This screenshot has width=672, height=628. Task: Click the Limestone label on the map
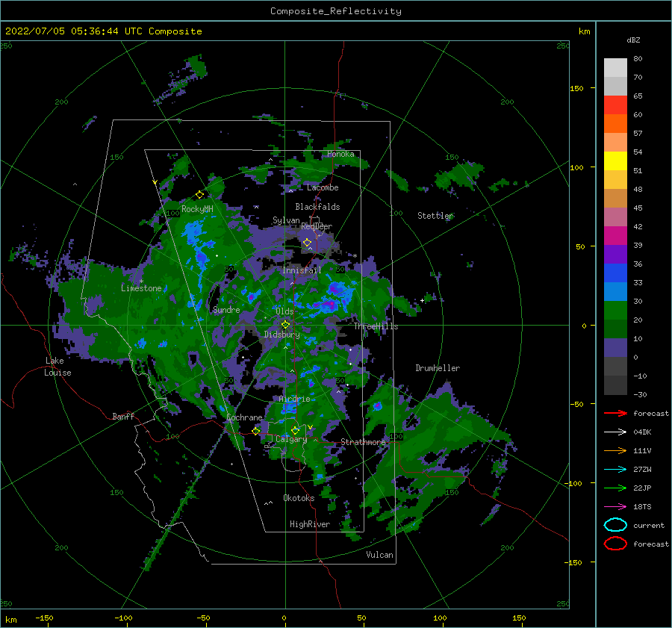pyautogui.click(x=141, y=288)
